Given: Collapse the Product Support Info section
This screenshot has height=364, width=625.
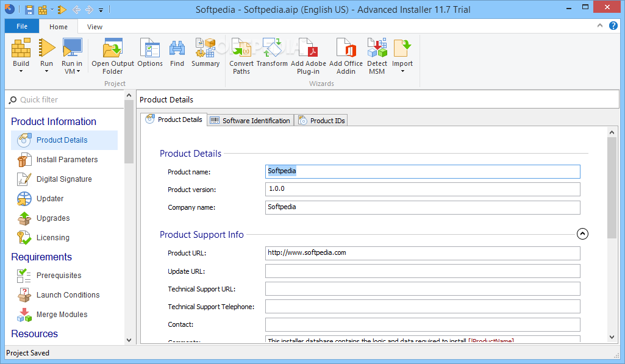Looking at the screenshot, I should click(x=582, y=234).
